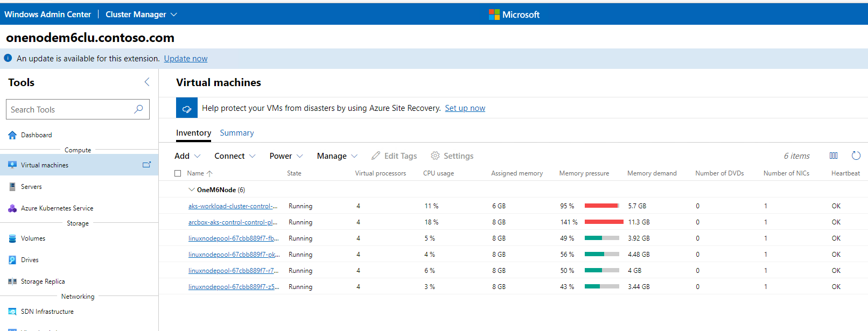Viewport: 868px width, 331px height.
Task: Click the Assigned memory column header
Action: click(x=517, y=173)
